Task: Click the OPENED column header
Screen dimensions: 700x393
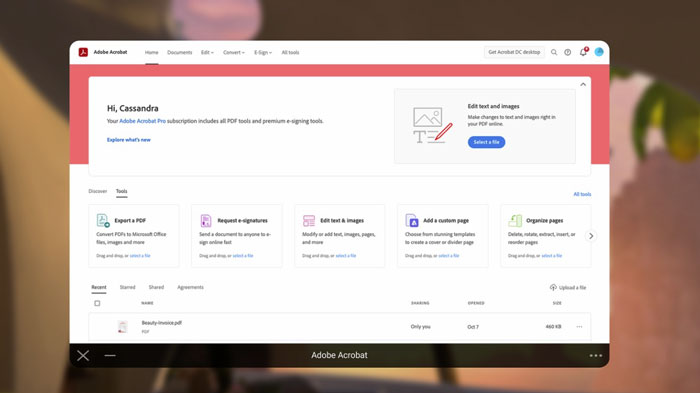Action: (476, 303)
